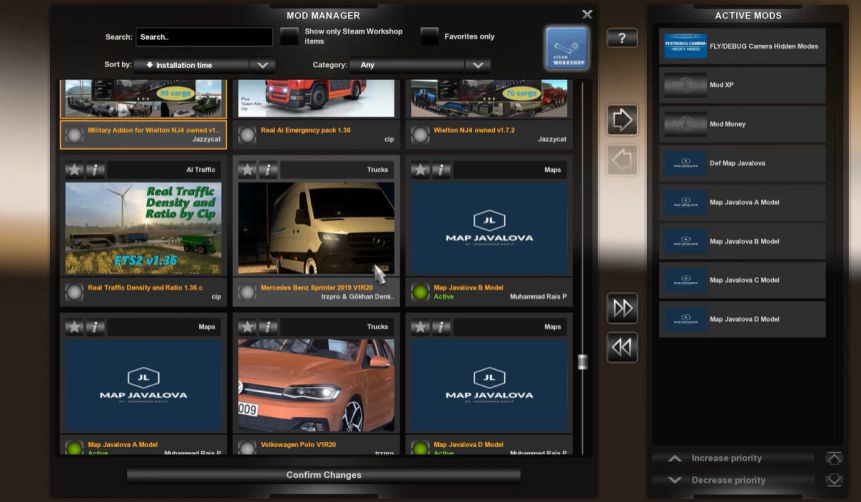Click Confirm Changes button

point(323,475)
